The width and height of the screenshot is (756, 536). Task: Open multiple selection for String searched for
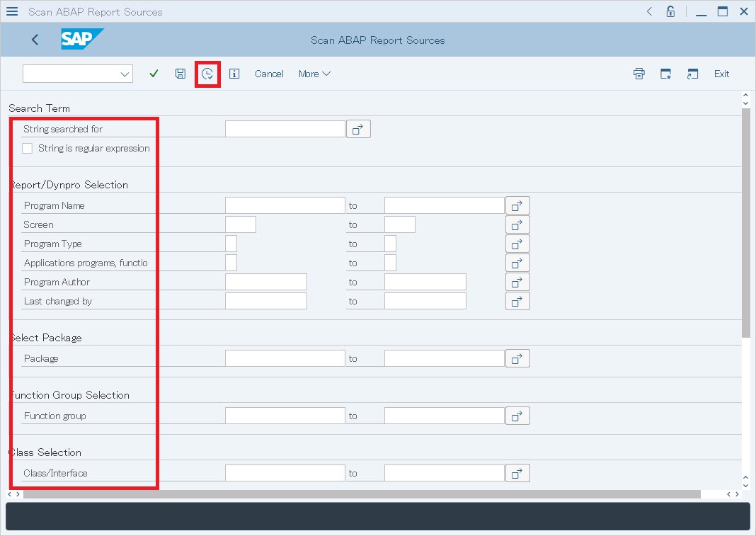[x=358, y=130]
